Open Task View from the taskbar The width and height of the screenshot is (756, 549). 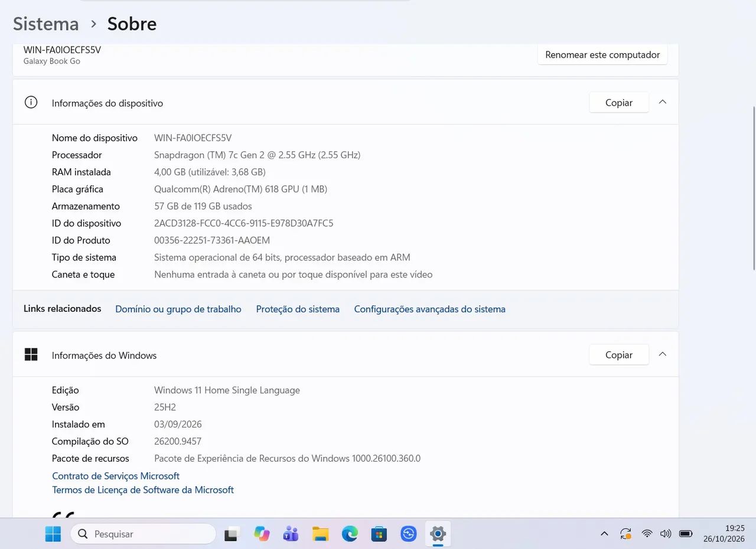232,534
